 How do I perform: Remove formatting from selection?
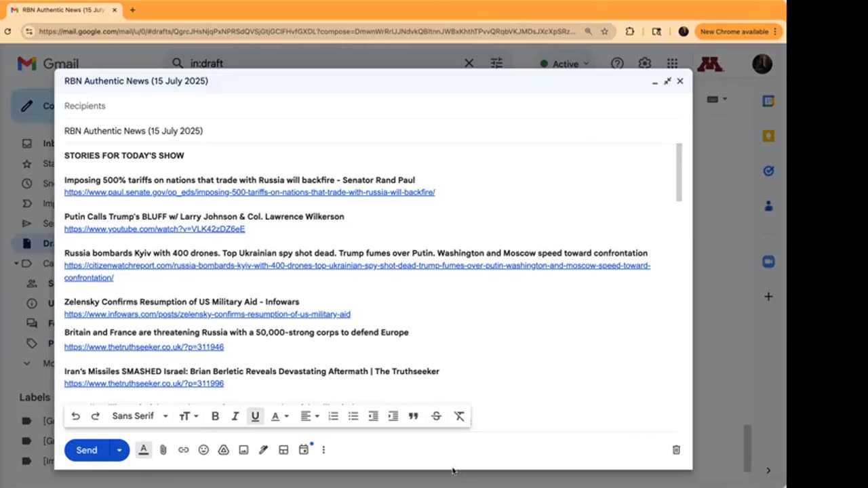[x=459, y=416]
